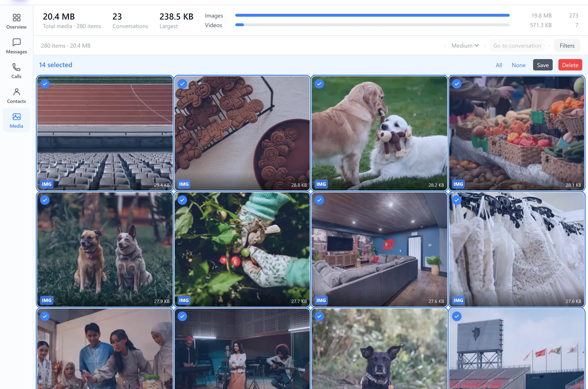Click IMG badge on two dogs with toy photo
This screenshot has height=389, width=588.
[321, 184]
